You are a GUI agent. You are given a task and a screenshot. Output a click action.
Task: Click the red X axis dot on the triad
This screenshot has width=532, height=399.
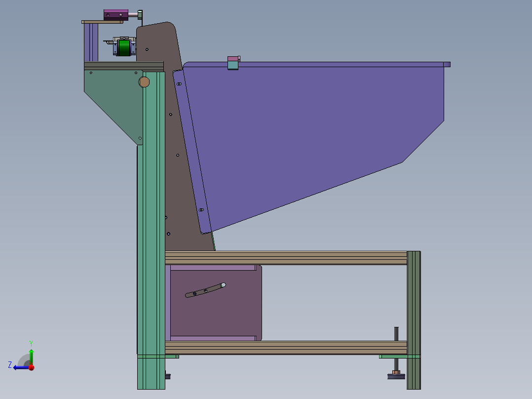(x=31, y=367)
